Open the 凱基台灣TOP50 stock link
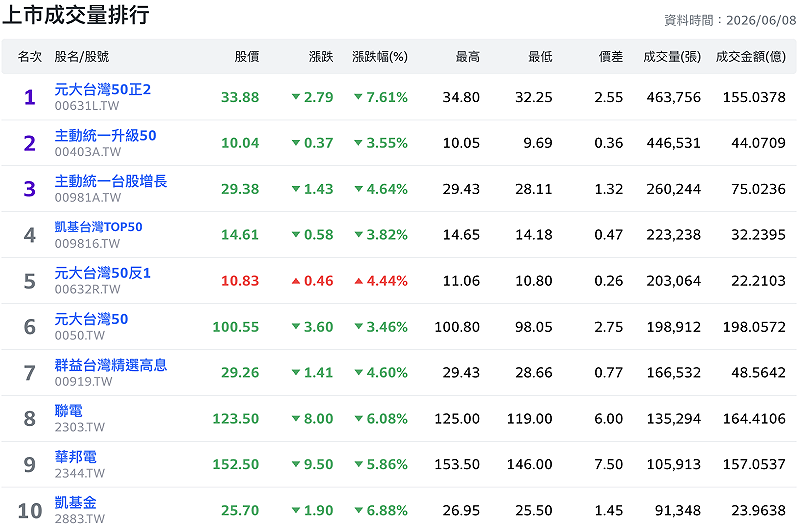The height and width of the screenshot is (531, 800). pos(98,227)
